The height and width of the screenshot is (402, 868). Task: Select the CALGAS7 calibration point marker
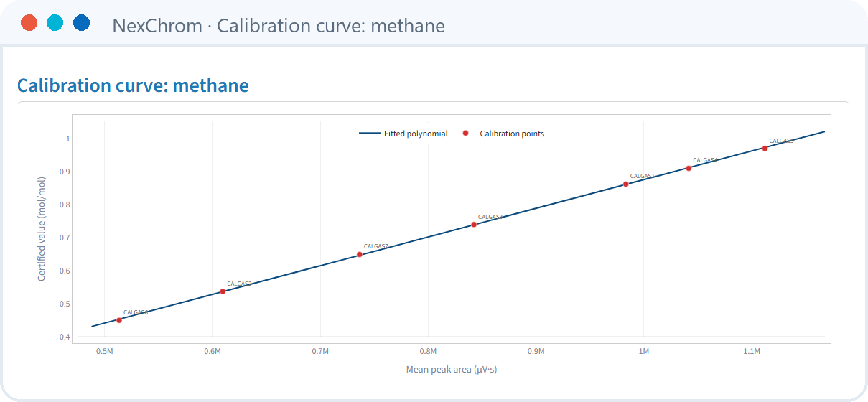click(x=360, y=254)
